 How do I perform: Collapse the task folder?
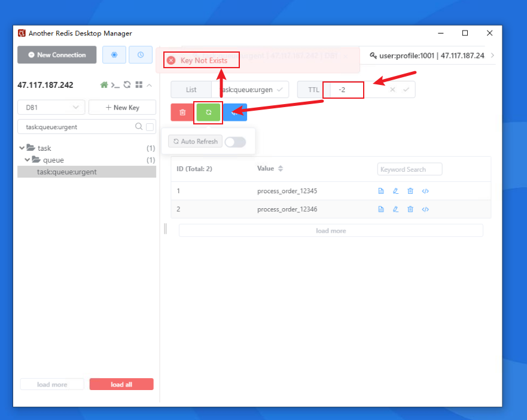coord(22,148)
